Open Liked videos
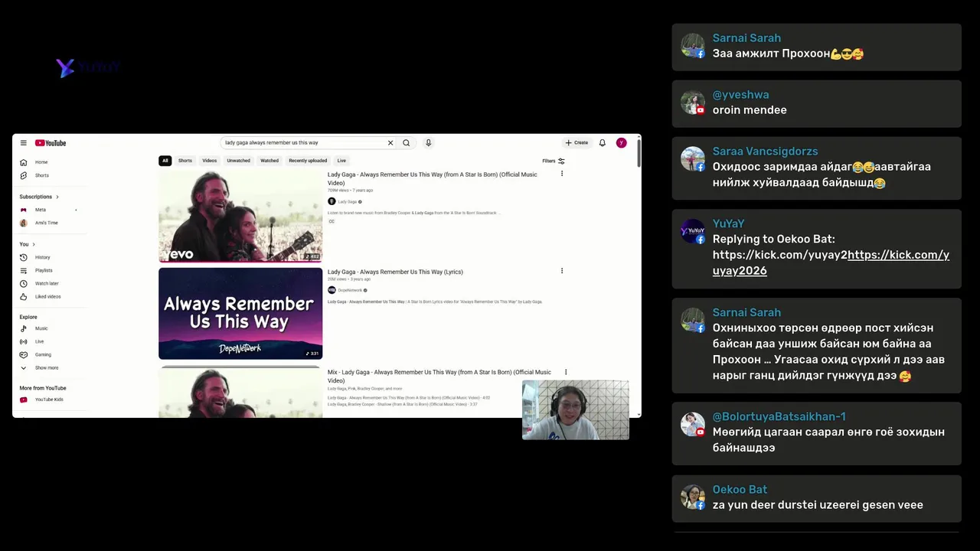 point(47,296)
